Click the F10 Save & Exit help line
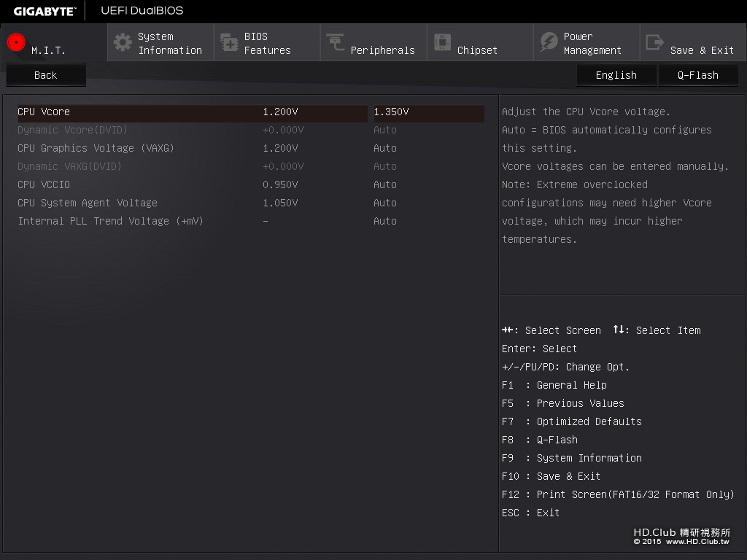747x560 pixels. 551,476
